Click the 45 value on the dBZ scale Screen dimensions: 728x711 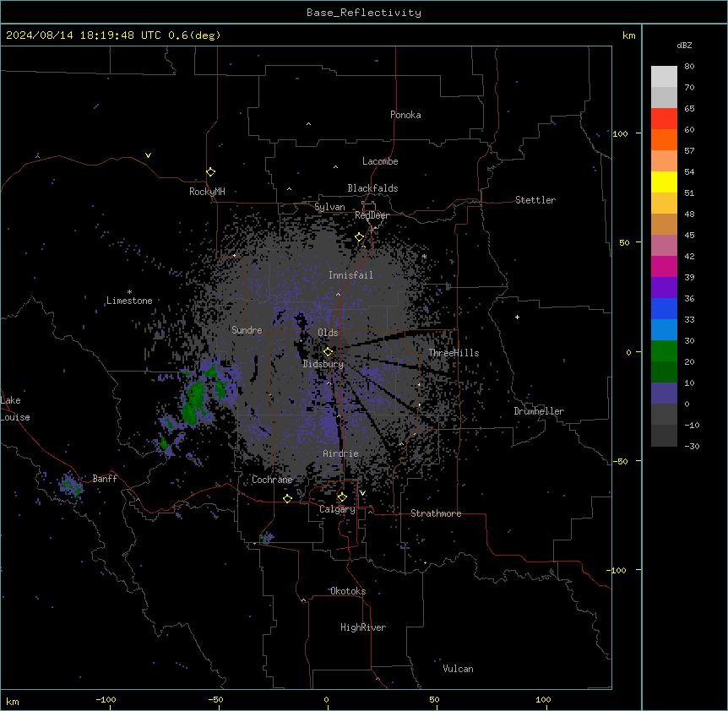(x=689, y=236)
